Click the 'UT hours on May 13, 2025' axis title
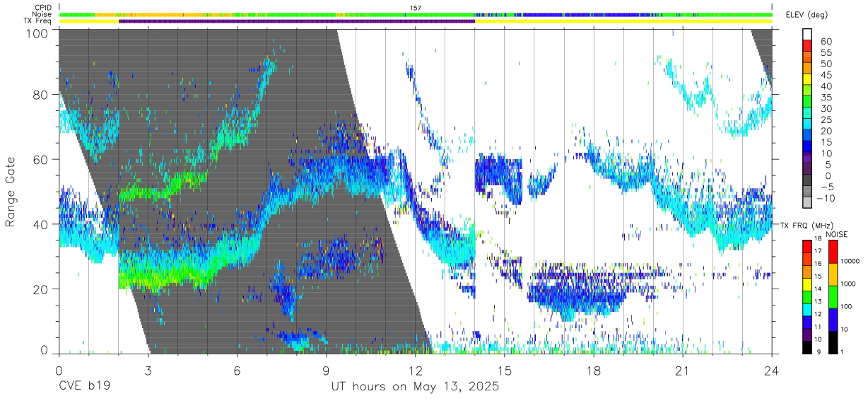This screenshot has height=401, width=868. pyautogui.click(x=416, y=387)
